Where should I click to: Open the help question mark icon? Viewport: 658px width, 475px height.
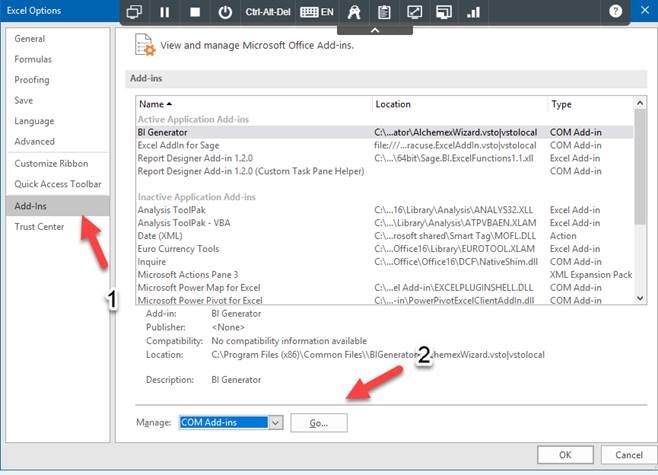(x=615, y=11)
